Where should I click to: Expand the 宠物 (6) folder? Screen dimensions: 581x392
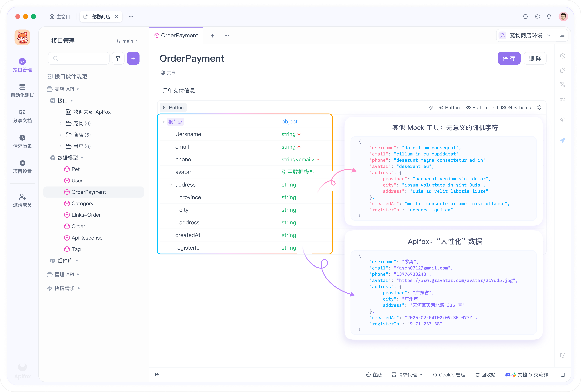coord(61,123)
